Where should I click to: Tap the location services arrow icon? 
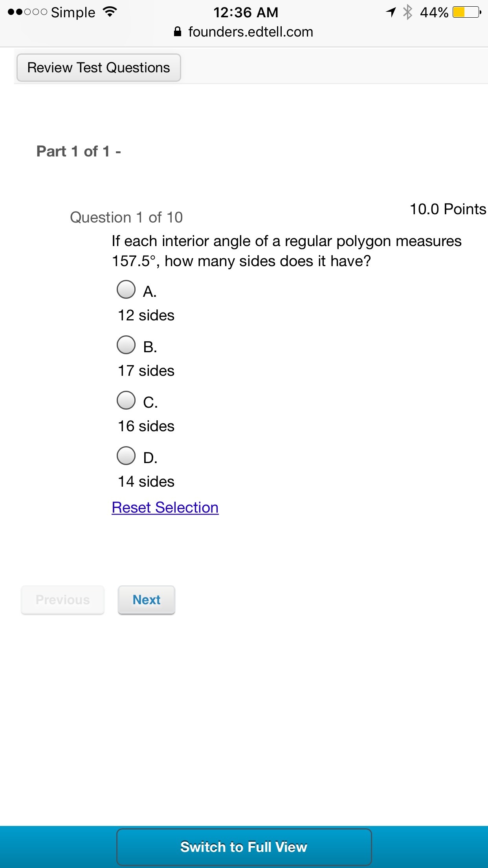[391, 12]
